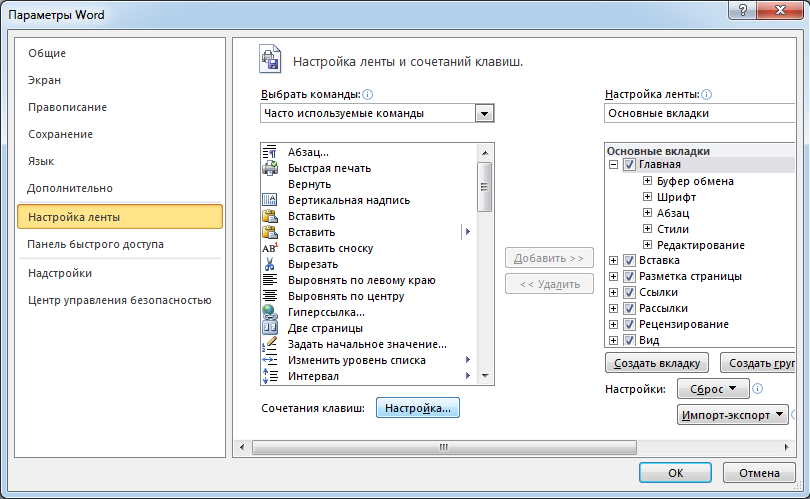Uncheck the Вид tab checkbox

click(629, 340)
